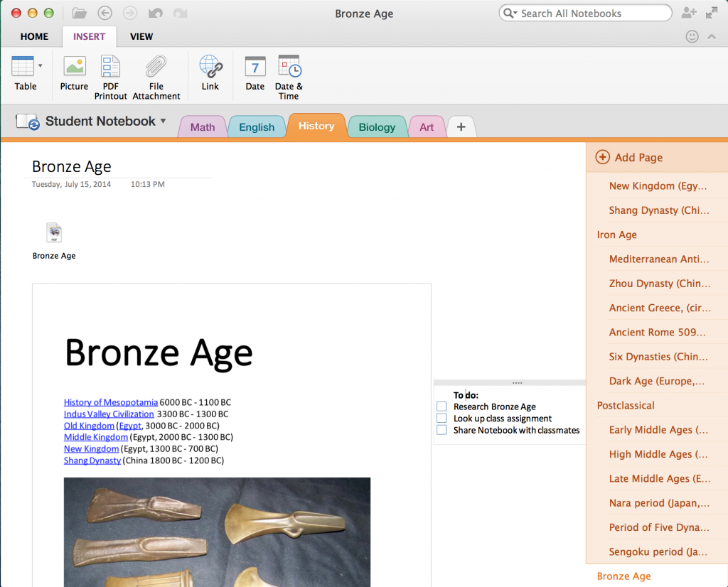Image resolution: width=728 pixels, height=587 pixels.
Task: Expand the Student Notebook dropdown
Action: click(163, 122)
